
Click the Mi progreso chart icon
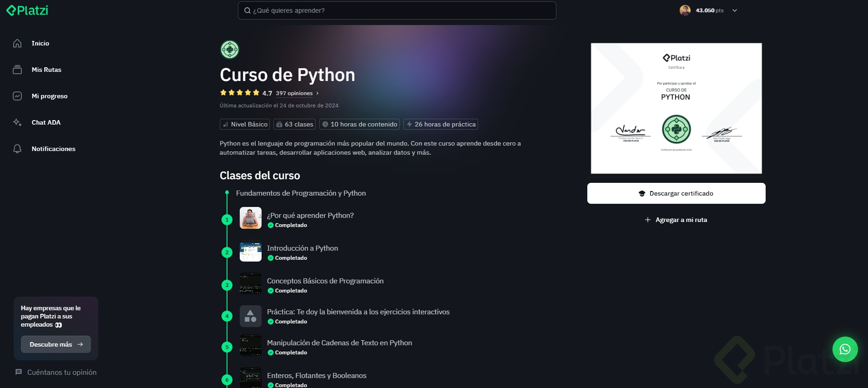(17, 96)
